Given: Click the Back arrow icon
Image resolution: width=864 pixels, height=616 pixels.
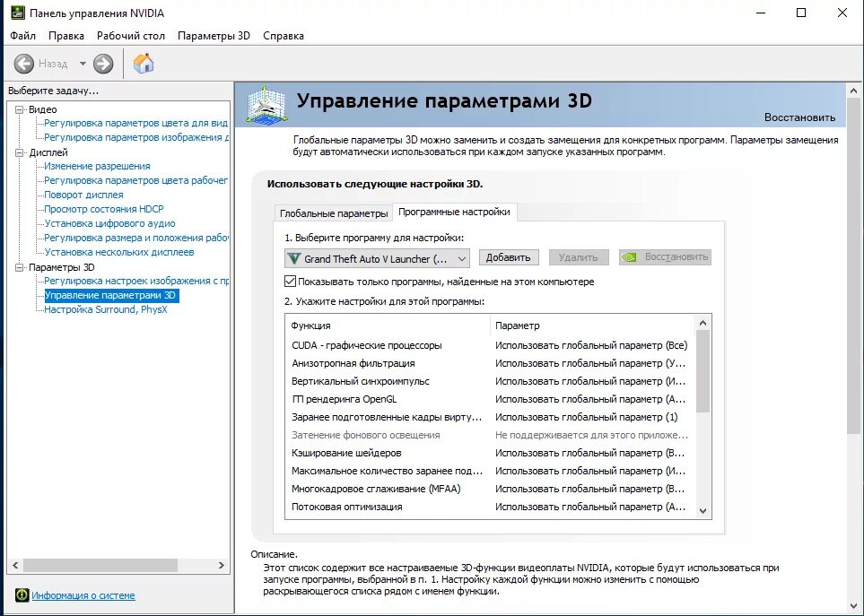Looking at the screenshot, I should [x=23, y=64].
